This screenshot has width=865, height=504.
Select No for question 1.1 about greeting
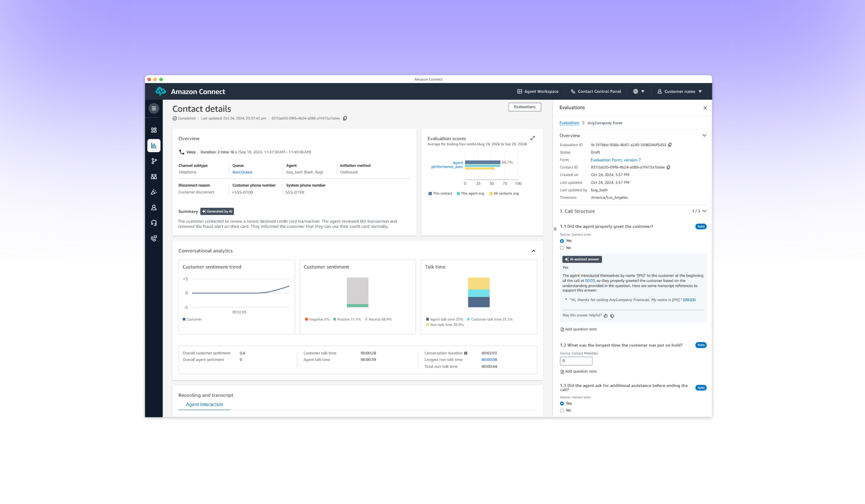click(562, 248)
